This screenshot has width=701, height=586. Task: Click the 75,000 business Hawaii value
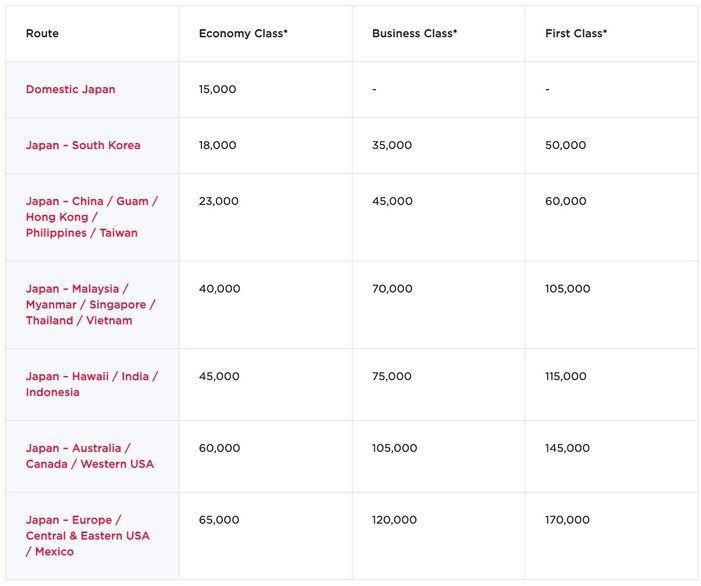392,377
